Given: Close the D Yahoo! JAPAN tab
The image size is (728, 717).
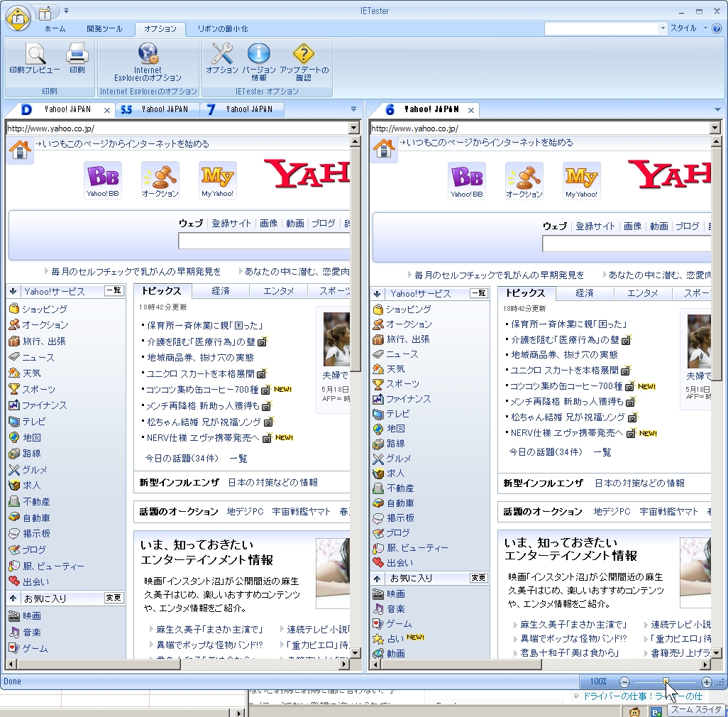Looking at the screenshot, I should click(x=106, y=110).
